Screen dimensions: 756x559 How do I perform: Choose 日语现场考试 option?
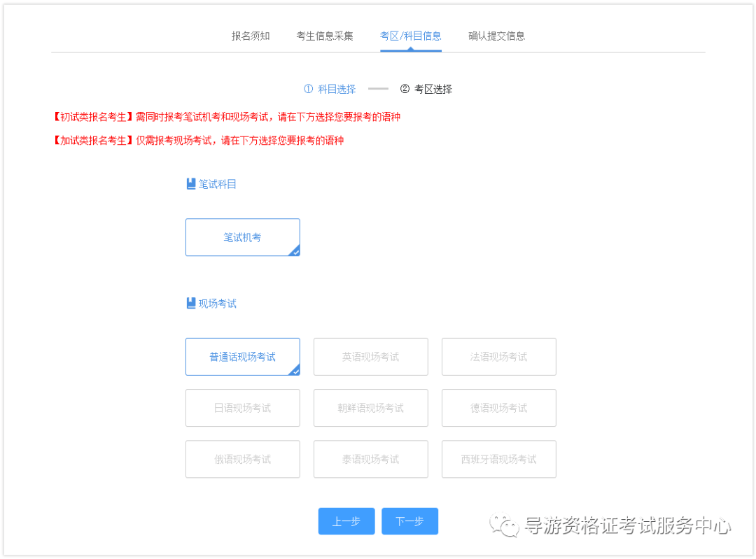click(x=242, y=408)
